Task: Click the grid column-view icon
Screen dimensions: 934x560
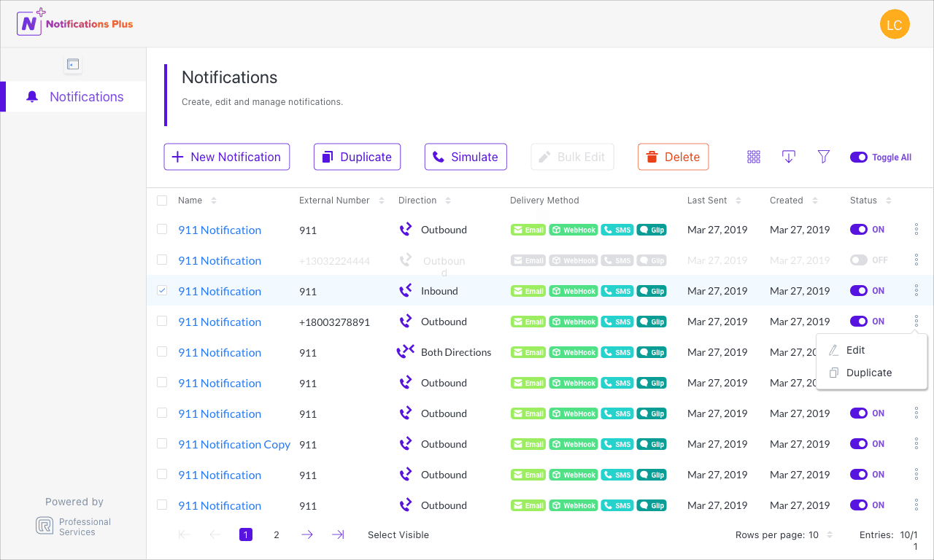Action: (754, 157)
